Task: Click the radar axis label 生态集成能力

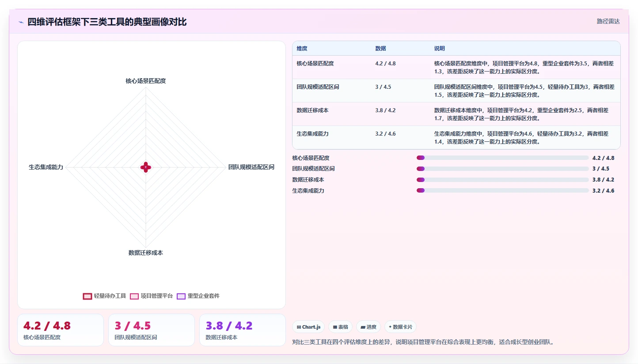Action: tap(46, 167)
